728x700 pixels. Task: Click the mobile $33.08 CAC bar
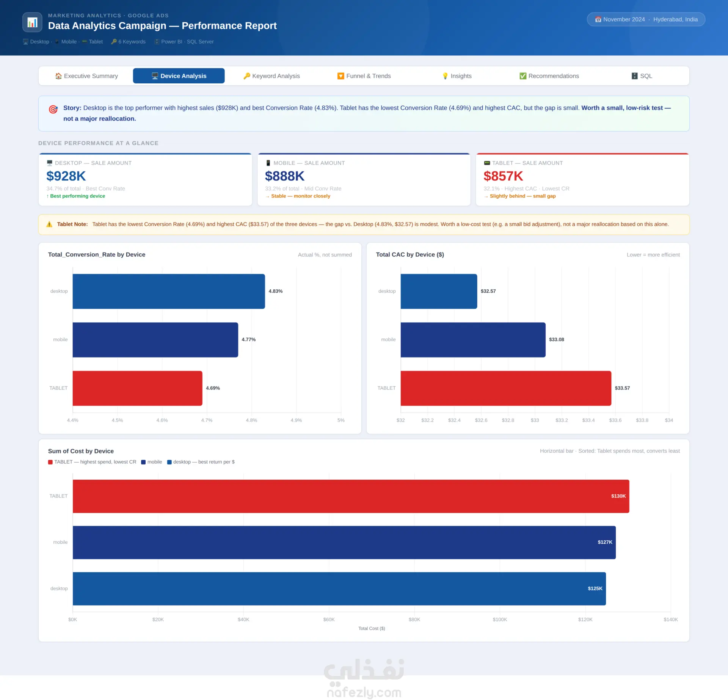point(473,340)
